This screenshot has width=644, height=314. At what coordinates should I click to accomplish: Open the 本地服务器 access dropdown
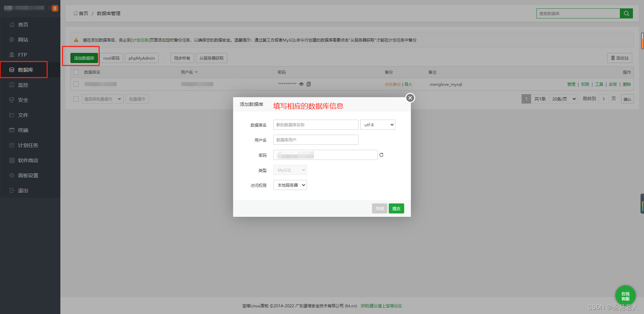point(290,185)
